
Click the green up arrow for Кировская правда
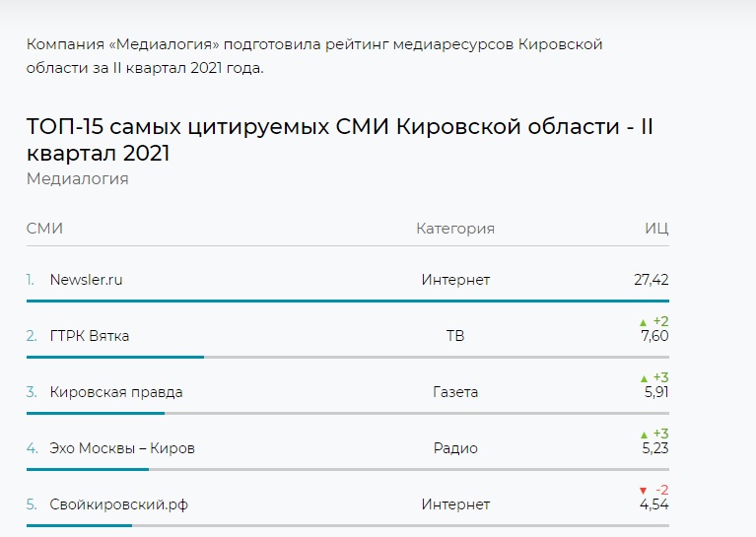pos(643,378)
